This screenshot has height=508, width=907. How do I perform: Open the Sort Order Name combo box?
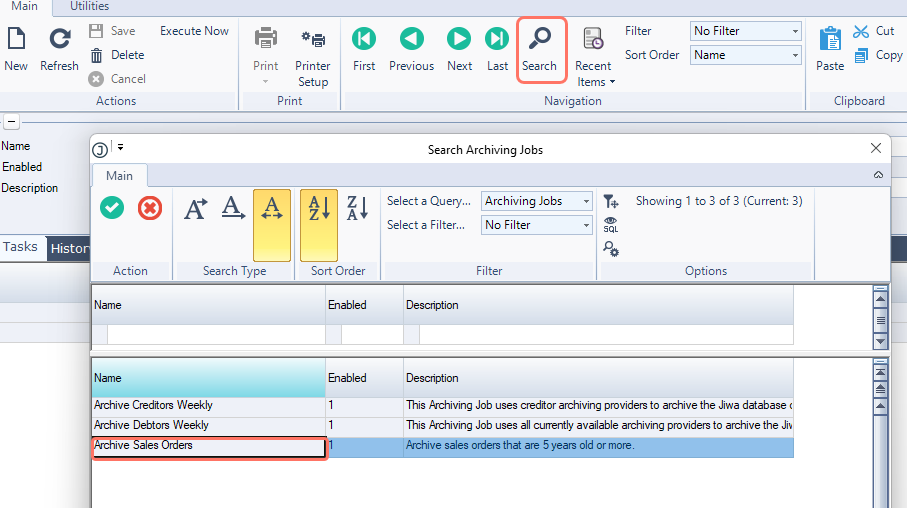pos(745,55)
